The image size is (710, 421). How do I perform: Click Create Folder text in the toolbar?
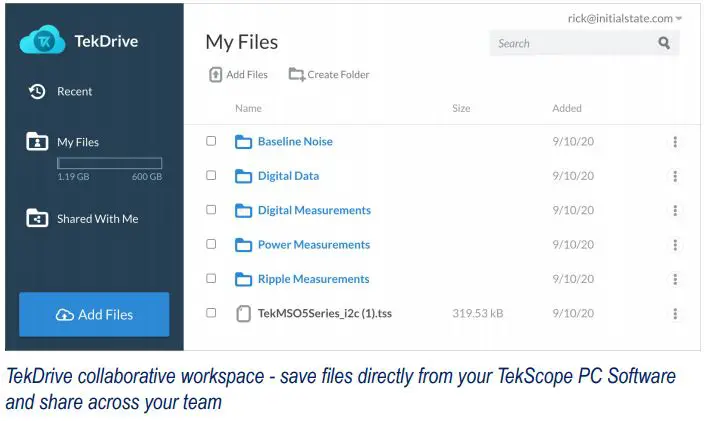click(338, 75)
